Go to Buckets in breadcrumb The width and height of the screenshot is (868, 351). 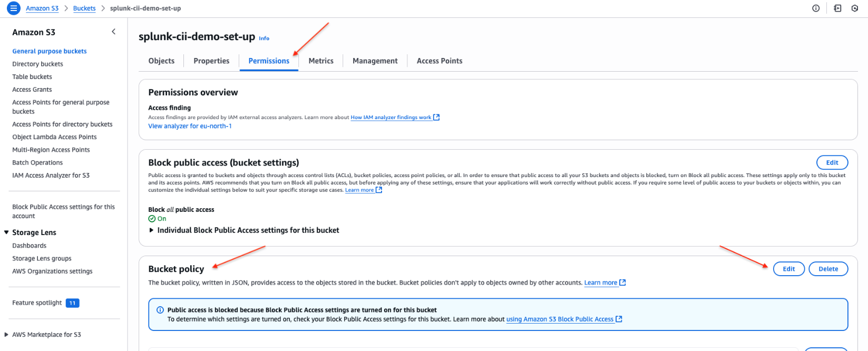click(x=84, y=8)
